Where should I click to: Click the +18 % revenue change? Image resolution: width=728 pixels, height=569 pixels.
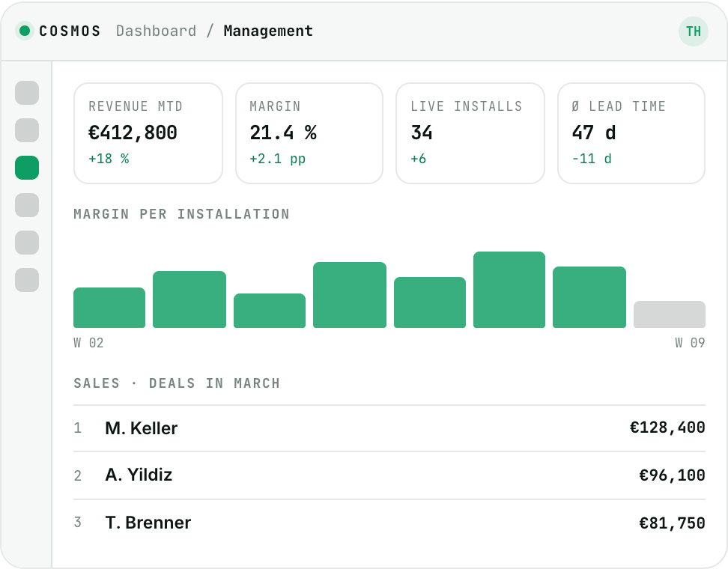(109, 159)
